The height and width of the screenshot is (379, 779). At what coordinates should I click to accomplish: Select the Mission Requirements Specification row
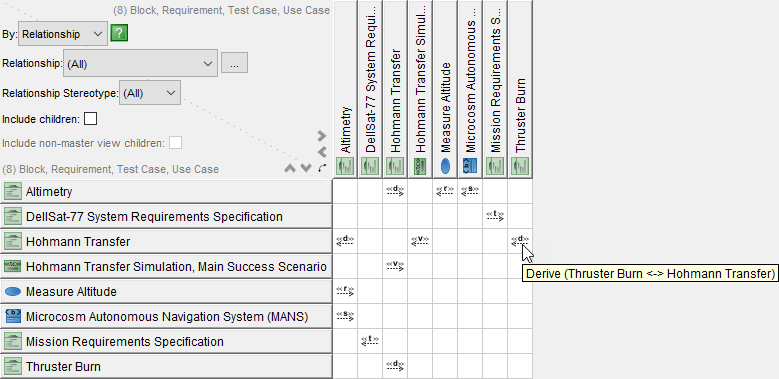coord(166,342)
